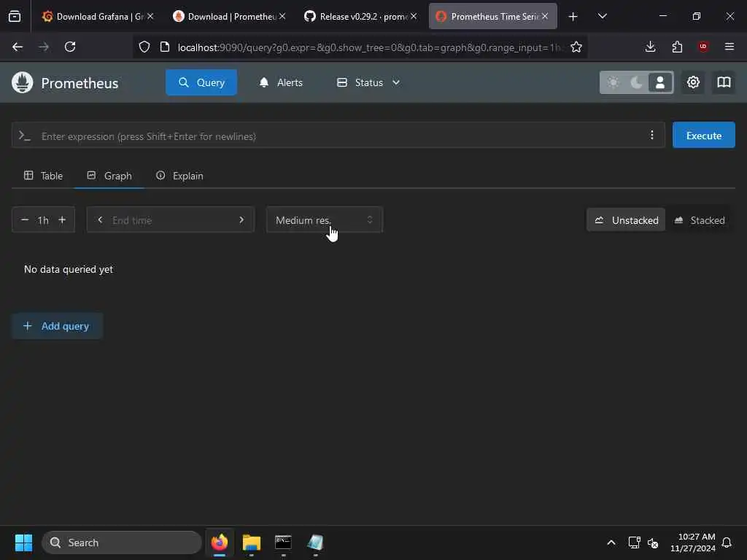Viewport: 747px width, 560px height.
Task: Click the site information page icon
Action: [165, 47]
